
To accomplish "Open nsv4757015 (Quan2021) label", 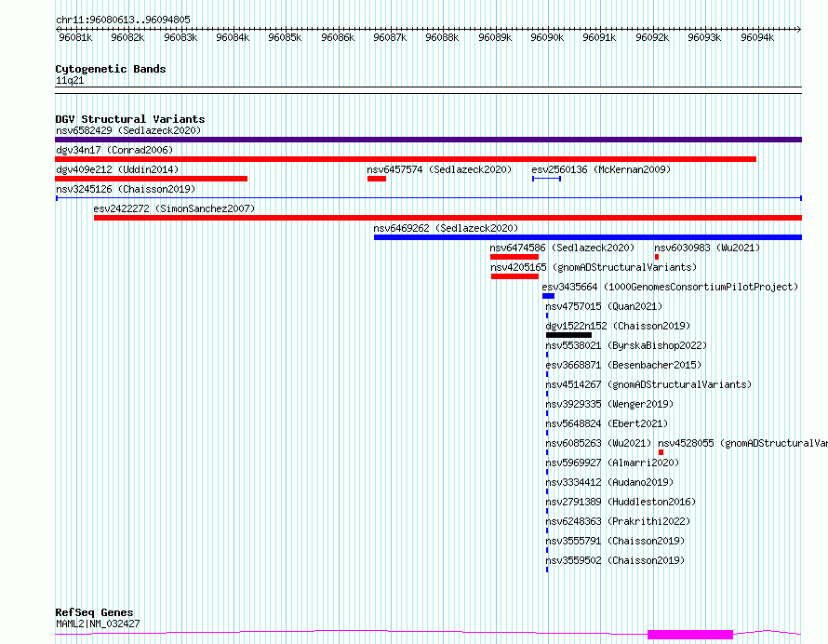I will (604, 306).
